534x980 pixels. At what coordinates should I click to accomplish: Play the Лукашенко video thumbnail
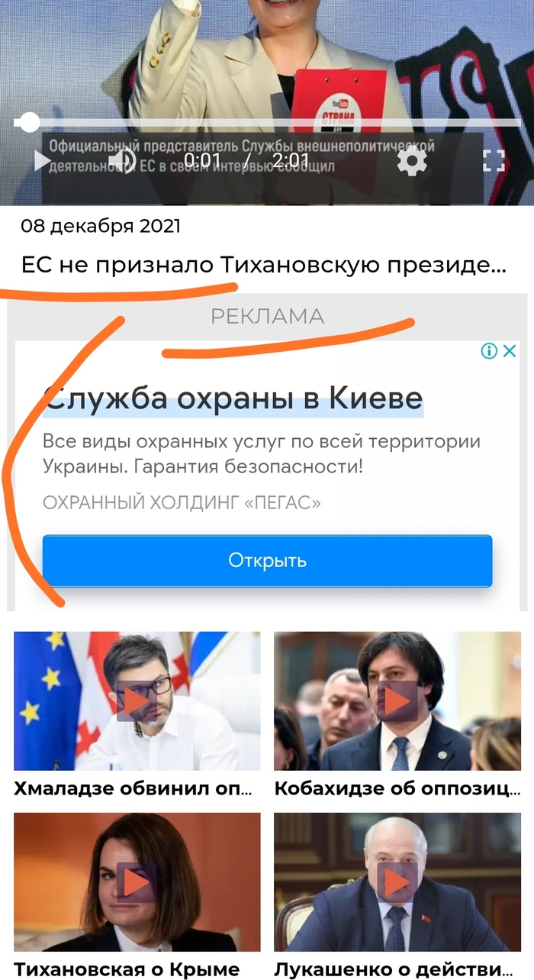[397, 882]
